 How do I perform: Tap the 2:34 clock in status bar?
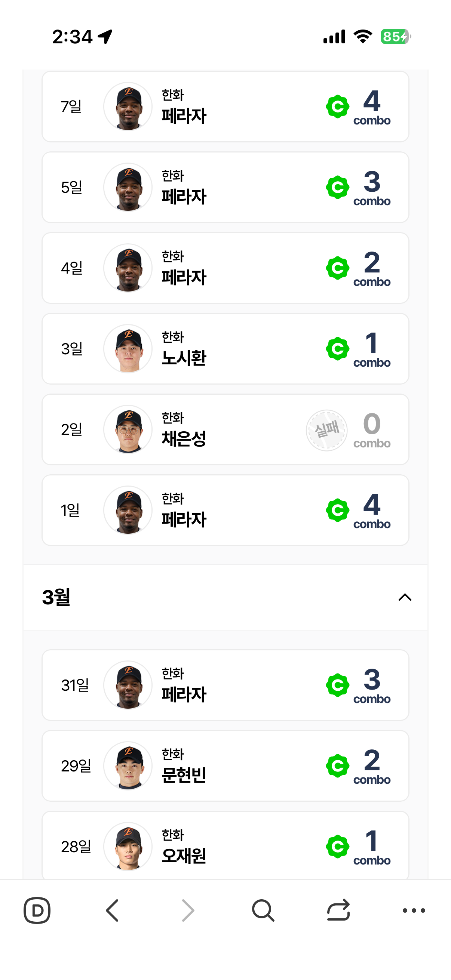[72, 37]
